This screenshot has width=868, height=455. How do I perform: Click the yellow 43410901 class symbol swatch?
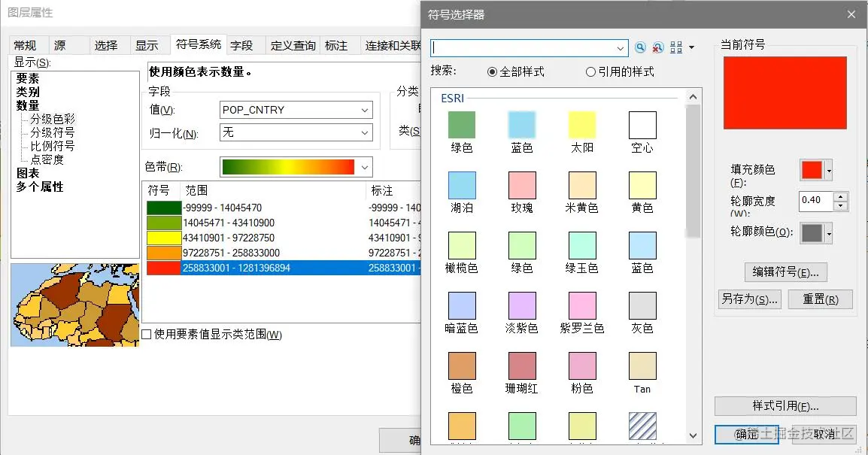pos(164,238)
